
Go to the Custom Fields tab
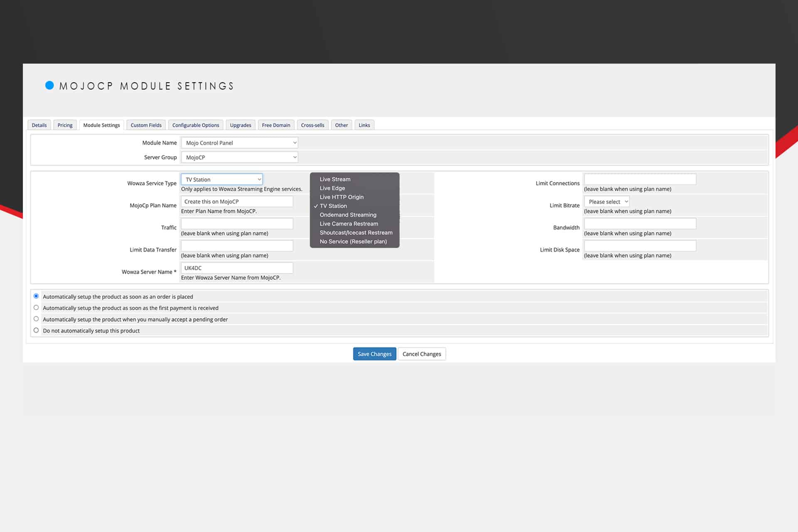click(x=146, y=125)
